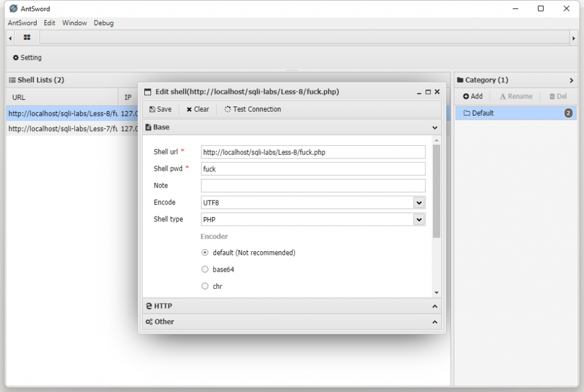
Task: Add a new category
Action: 473,96
